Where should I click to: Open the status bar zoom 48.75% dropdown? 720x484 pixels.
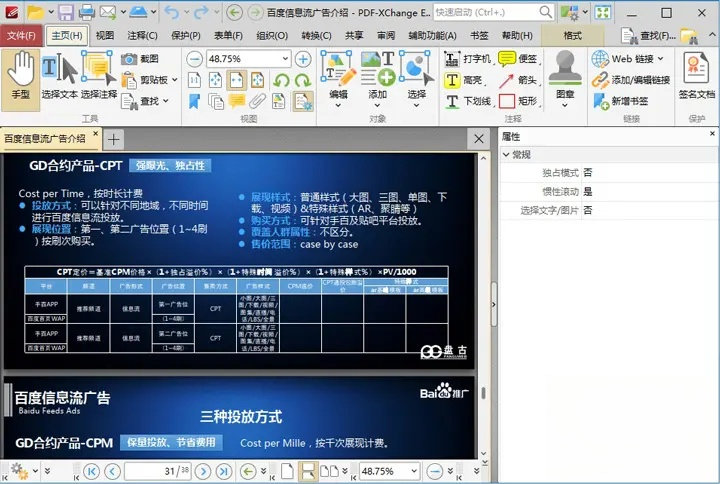(x=414, y=471)
